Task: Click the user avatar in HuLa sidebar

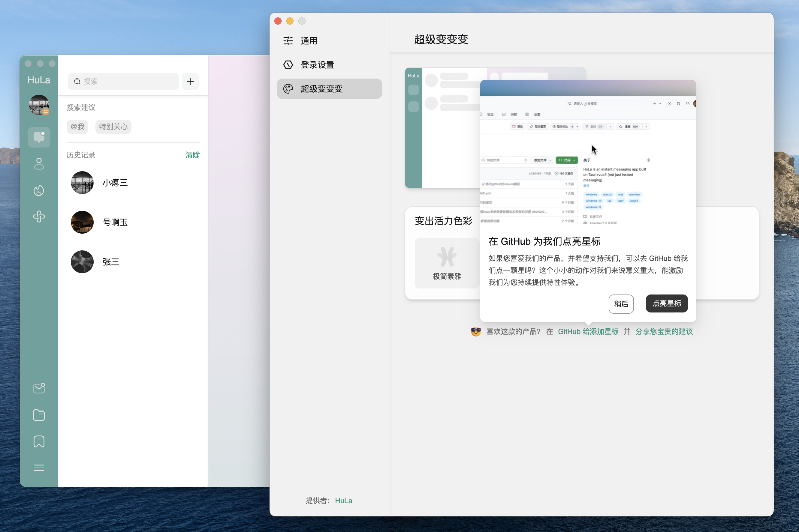Action: [39, 105]
